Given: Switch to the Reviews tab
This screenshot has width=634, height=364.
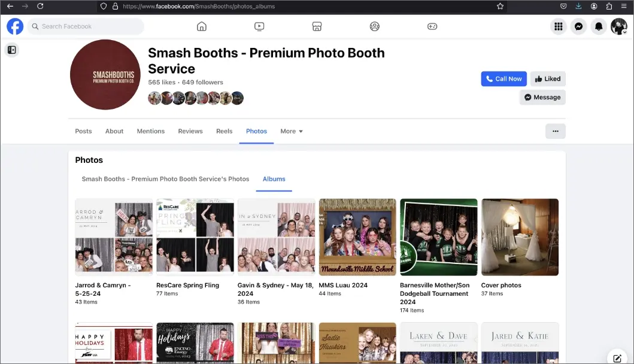Looking at the screenshot, I should [x=190, y=131].
